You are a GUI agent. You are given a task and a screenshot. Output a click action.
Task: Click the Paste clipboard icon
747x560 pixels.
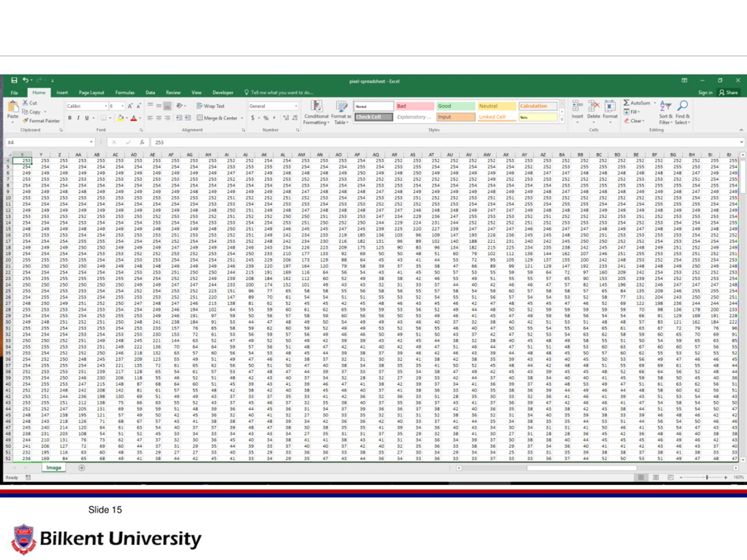click(13, 107)
